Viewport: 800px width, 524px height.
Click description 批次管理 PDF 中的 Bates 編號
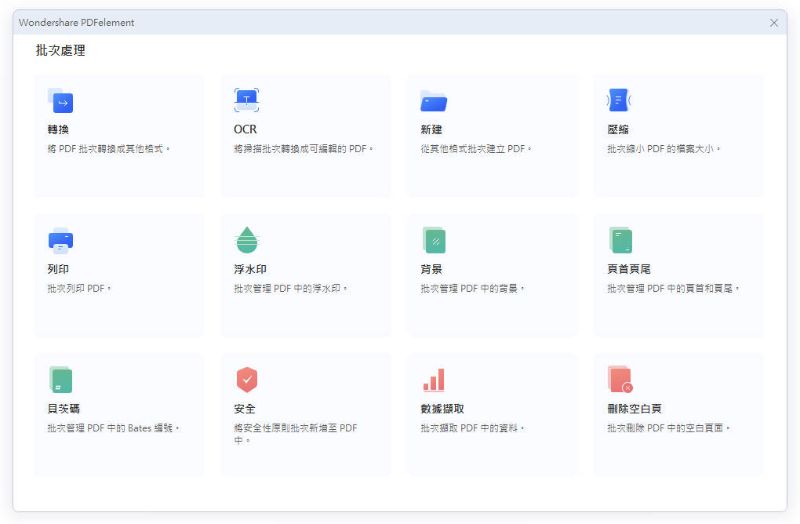tap(113, 428)
